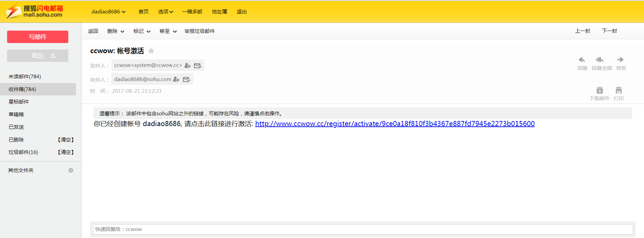Click envelope icon next to sender address
644x238 pixels.
pos(198,66)
